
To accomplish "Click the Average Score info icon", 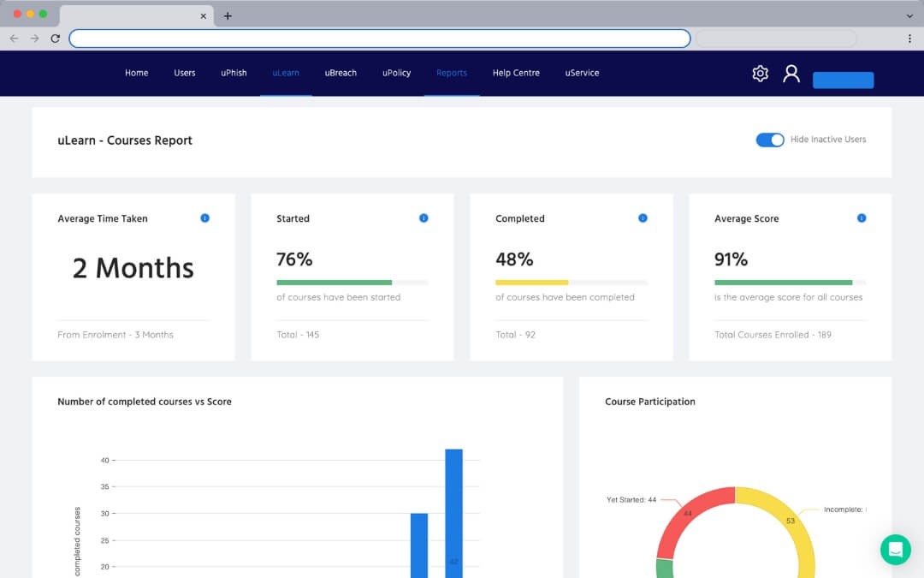I will pos(862,218).
